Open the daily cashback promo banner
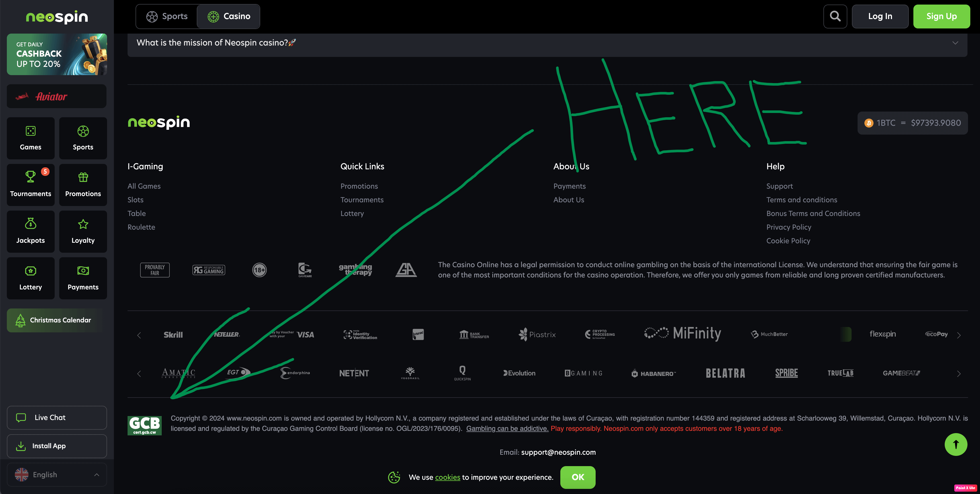Image resolution: width=980 pixels, height=494 pixels. click(x=57, y=54)
